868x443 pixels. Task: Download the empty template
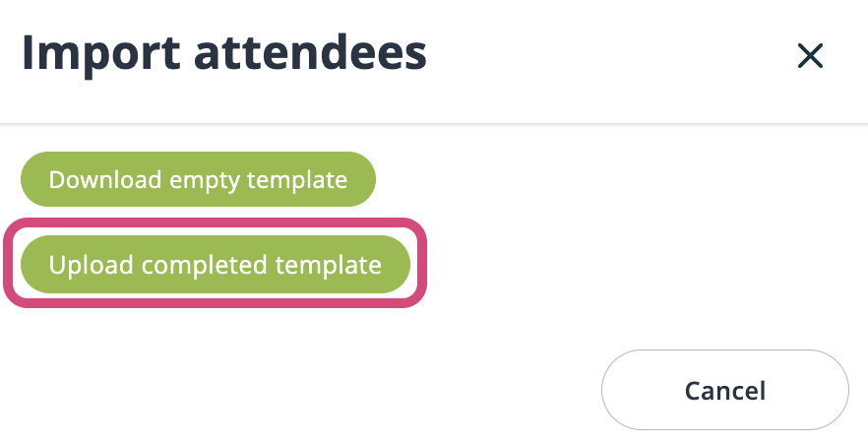tap(198, 180)
